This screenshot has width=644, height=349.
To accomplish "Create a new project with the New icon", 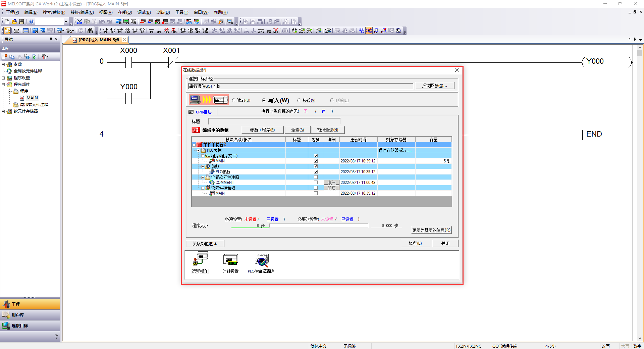I will 7,22.
